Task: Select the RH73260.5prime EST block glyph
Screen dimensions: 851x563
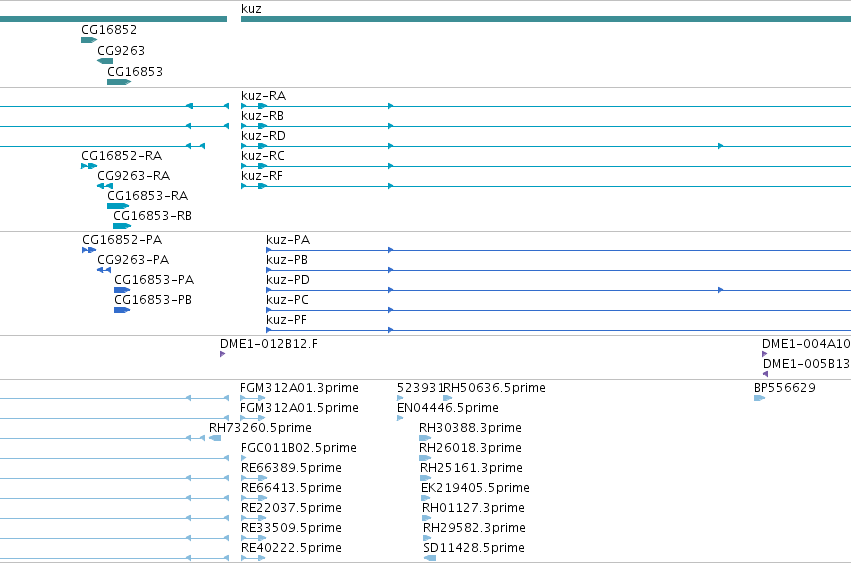Action: [x=215, y=438]
